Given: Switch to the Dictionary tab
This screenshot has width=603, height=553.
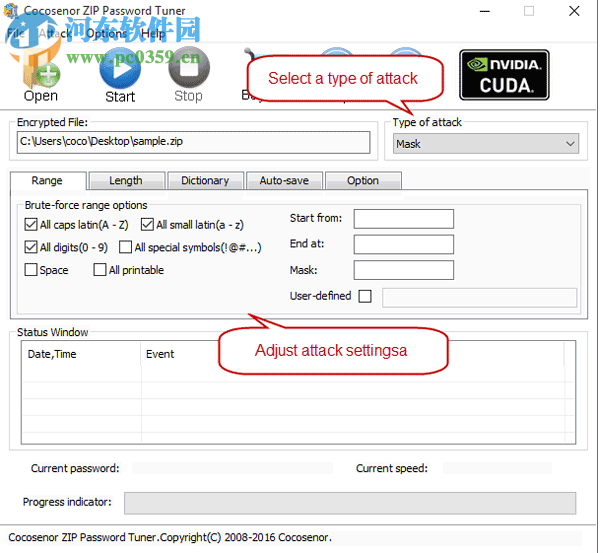Looking at the screenshot, I should [205, 180].
